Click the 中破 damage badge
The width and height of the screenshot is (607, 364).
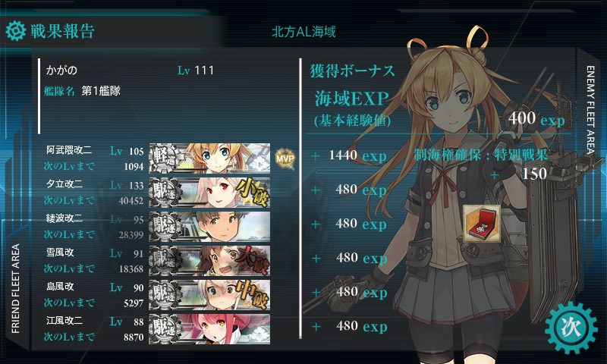click(x=253, y=294)
